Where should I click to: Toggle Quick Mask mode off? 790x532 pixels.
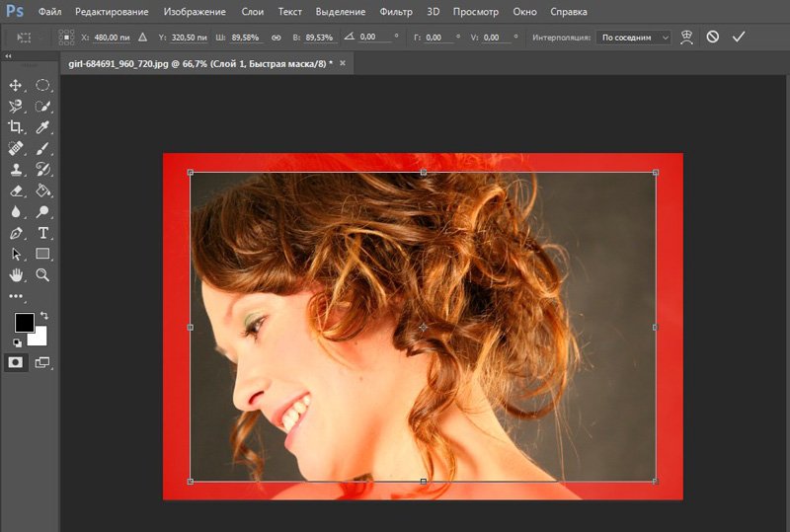15,362
